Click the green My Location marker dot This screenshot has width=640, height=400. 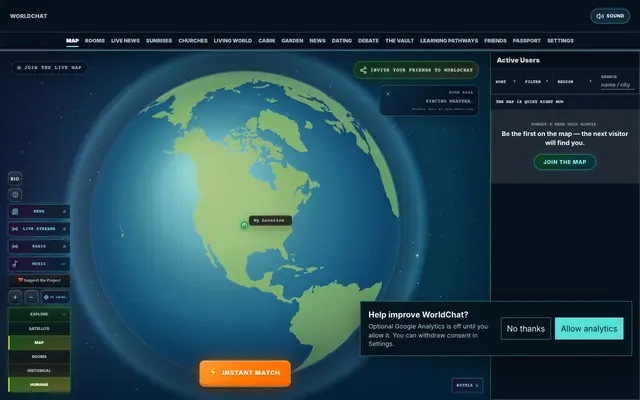244,225
